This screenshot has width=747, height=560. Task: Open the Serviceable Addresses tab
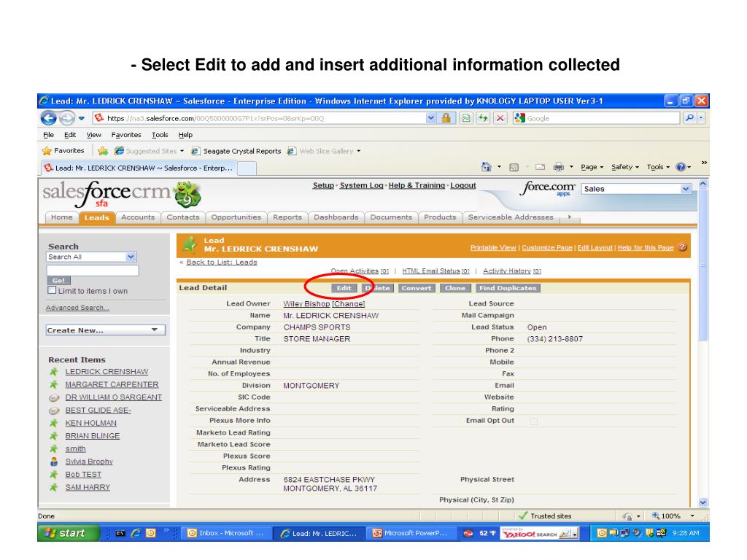pos(511,217)
